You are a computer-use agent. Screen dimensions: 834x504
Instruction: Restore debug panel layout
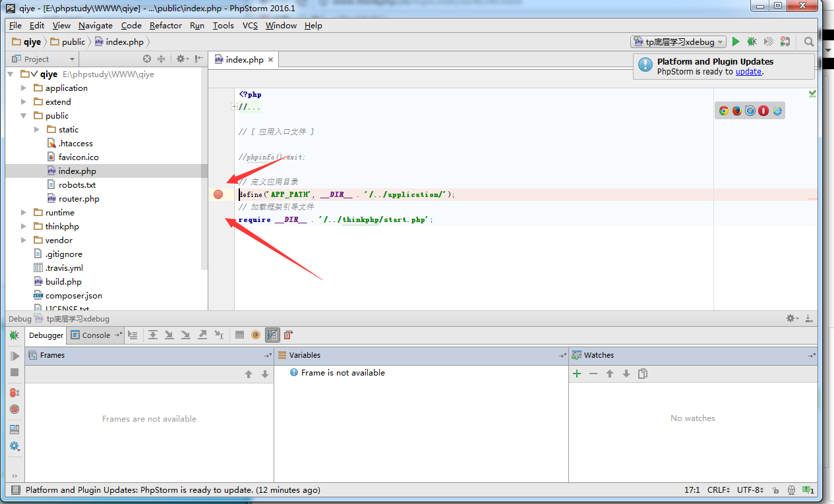pos(15,430)
